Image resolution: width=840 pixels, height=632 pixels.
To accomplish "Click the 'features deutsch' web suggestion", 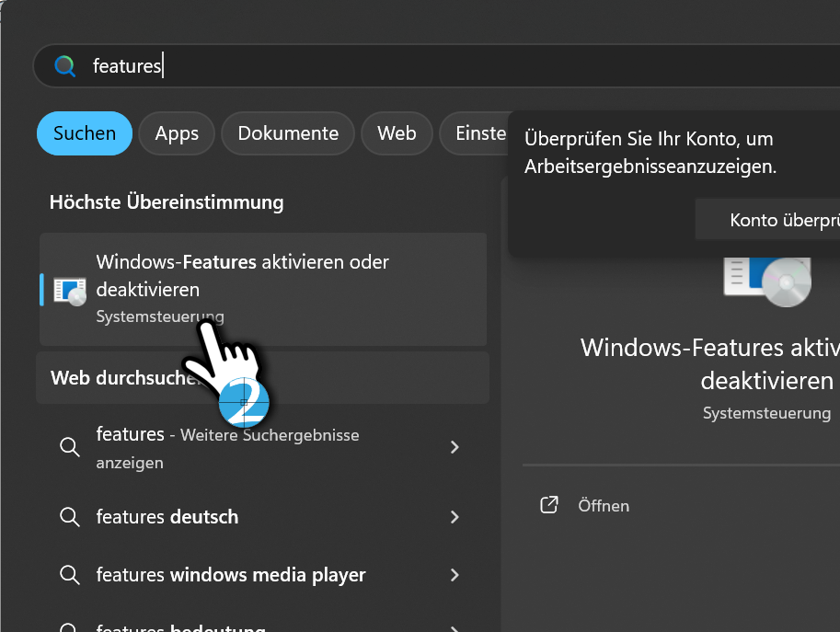I will 263,517.
